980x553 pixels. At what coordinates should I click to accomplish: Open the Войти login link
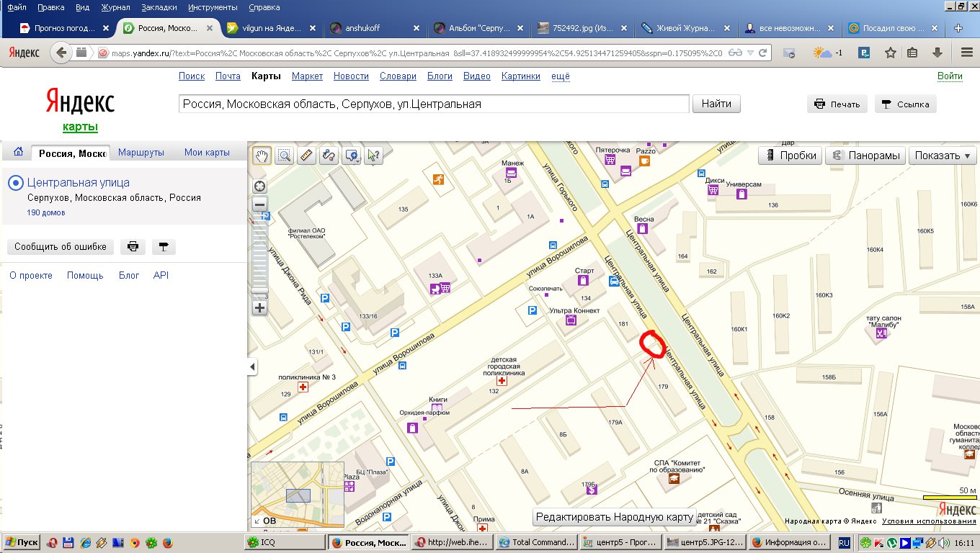950,76
